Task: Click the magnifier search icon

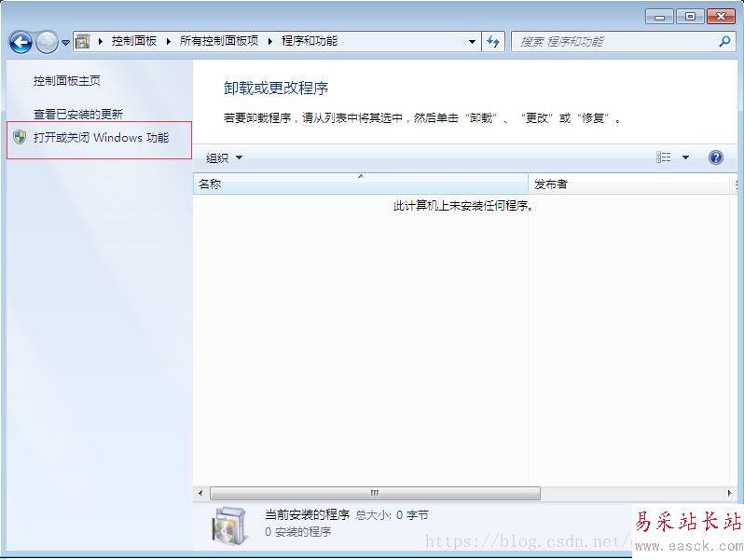Action: pyautogui.click(x=724, y=42)
